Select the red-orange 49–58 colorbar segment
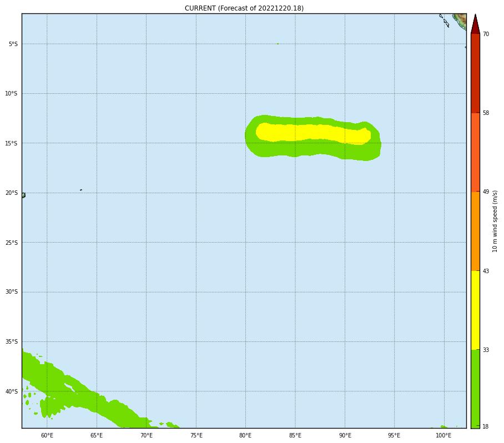Viewport: 504px width, 443px height. click(x=475, y=152)
